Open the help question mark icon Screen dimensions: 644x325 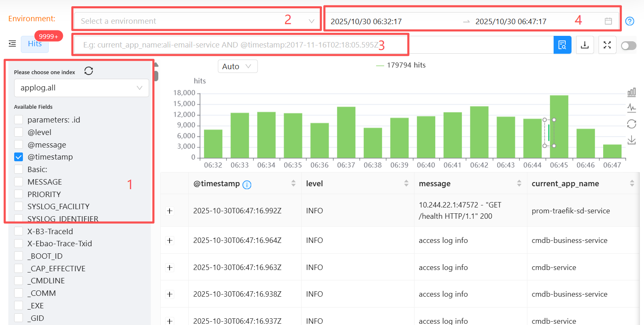coord(630,21)
